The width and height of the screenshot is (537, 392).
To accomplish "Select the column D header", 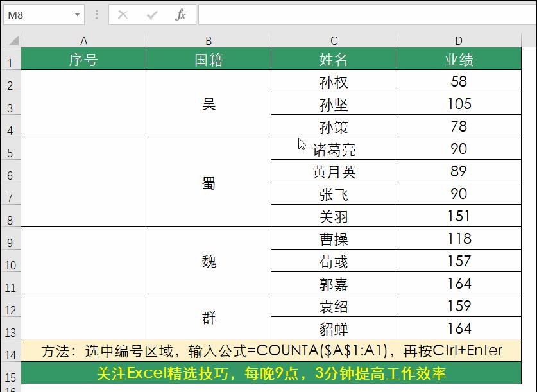I will click(458, 40).
